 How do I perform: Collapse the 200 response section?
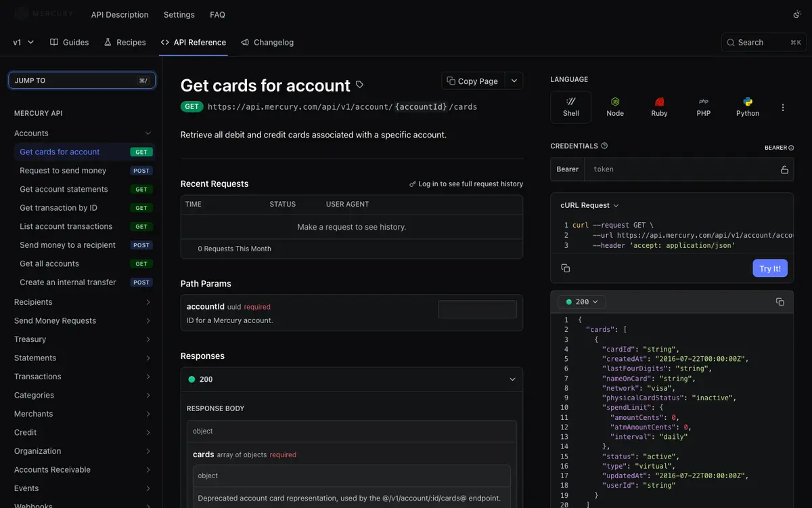512,379
